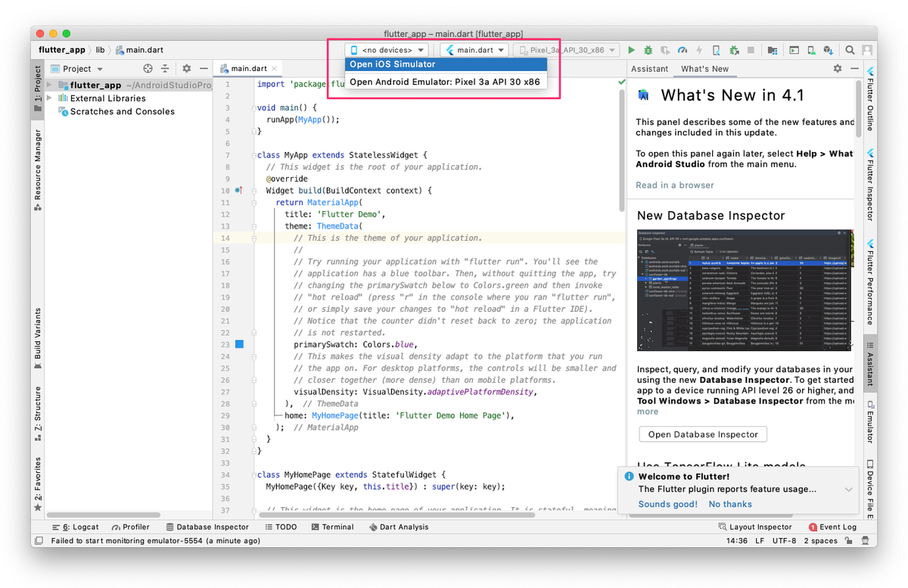Viewport: 908px width, 588px height.
Task: Click the Read in a browser link
Action: pyautogui.click(x=674, y=185)
